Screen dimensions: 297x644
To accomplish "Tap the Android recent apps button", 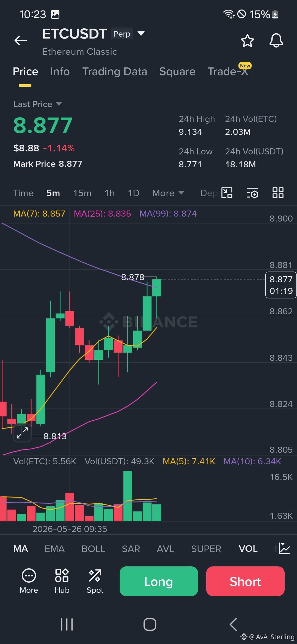I will tap(67, 624).
